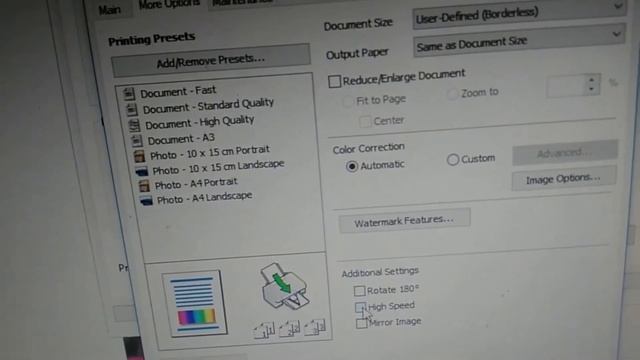This screenshot has width=640, height=360.
Task: Select 'Photo - A4 Portrait' preset text
Action: (196, 183)
